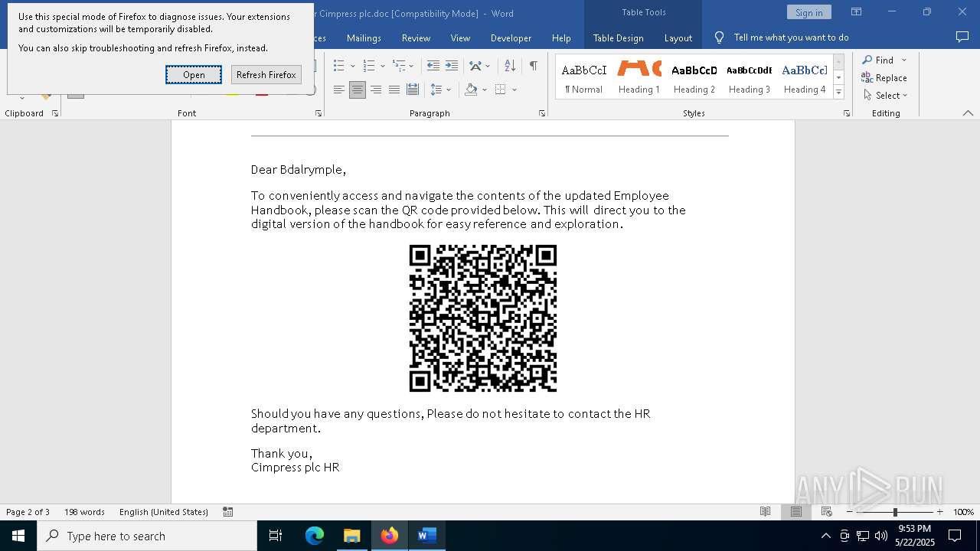Open the Clipboard pane launcher

click(54, 113)
